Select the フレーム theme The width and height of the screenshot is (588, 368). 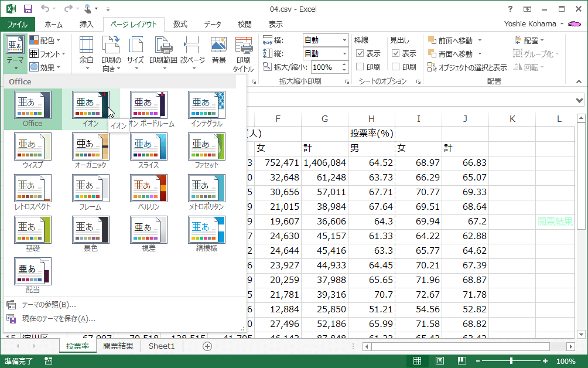(91, 192)
